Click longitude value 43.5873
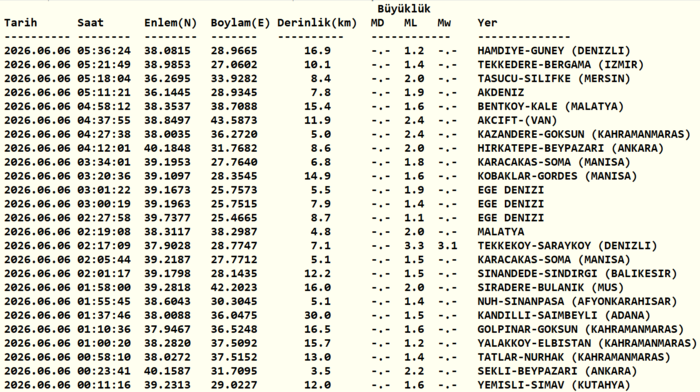 click(x=234, y=120)
